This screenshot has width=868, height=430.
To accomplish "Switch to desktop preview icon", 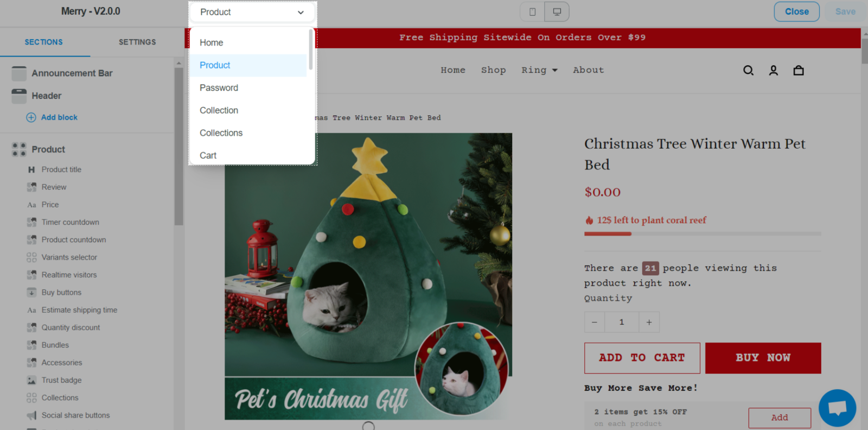I will point(557,11).
